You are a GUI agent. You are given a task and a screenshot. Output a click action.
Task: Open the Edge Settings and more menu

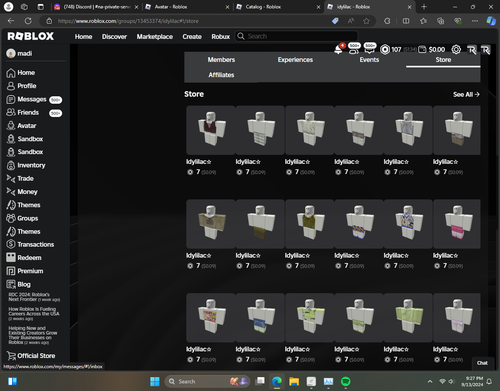point(475,21)
